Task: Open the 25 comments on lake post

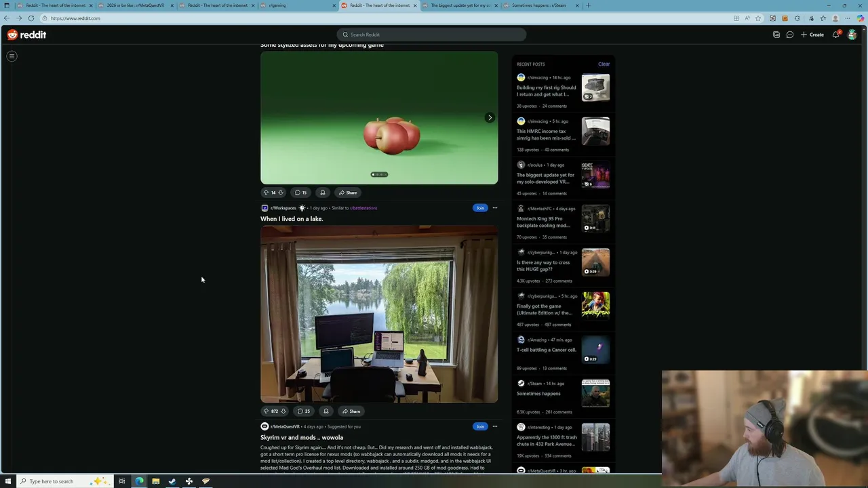Action: coord(304,411)
